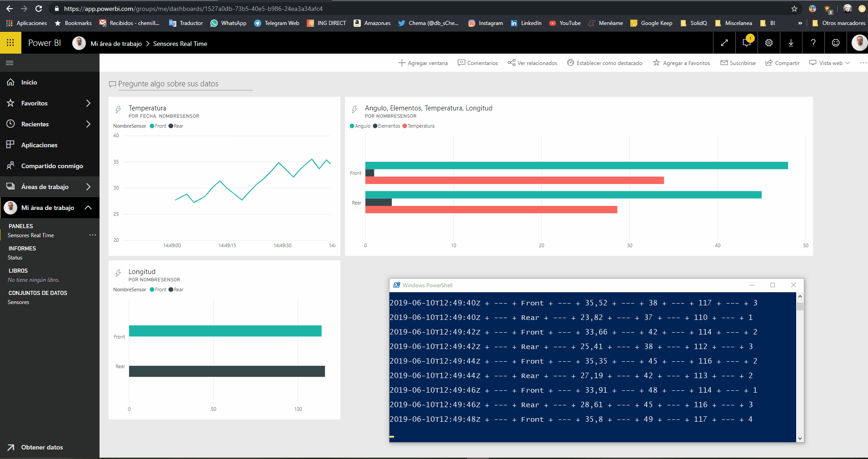
Task: Click the Compartir button
Action: pos(783,63)
